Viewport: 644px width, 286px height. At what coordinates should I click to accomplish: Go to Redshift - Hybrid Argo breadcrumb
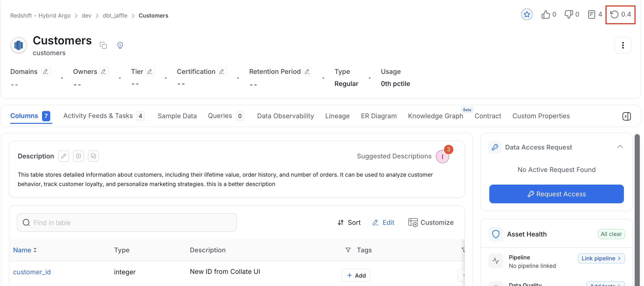click(40, 15)
